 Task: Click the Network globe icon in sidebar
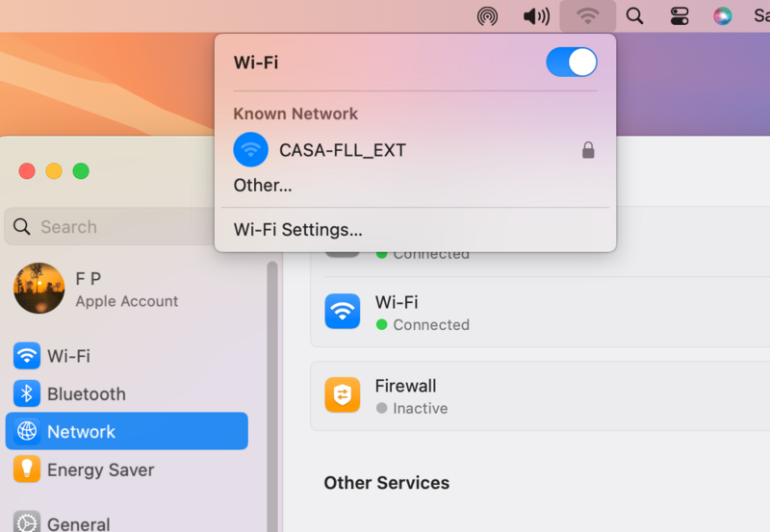pyautogui.click(x=27, y=431)
